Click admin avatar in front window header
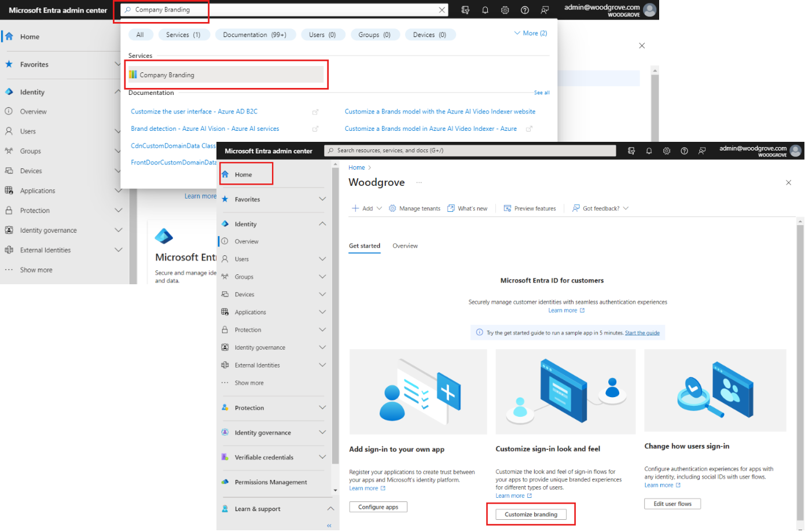The image size is (805, 532). (796, 151)
